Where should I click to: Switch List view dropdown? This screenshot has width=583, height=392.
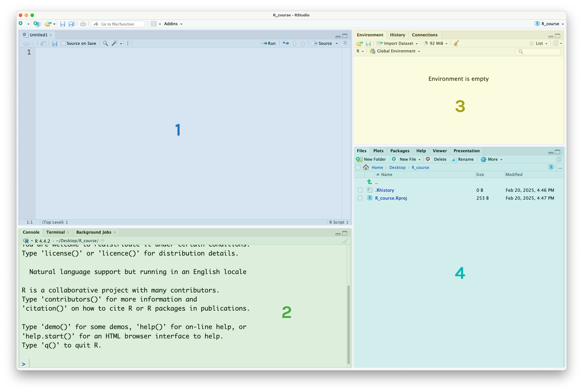tap(538, 43)
